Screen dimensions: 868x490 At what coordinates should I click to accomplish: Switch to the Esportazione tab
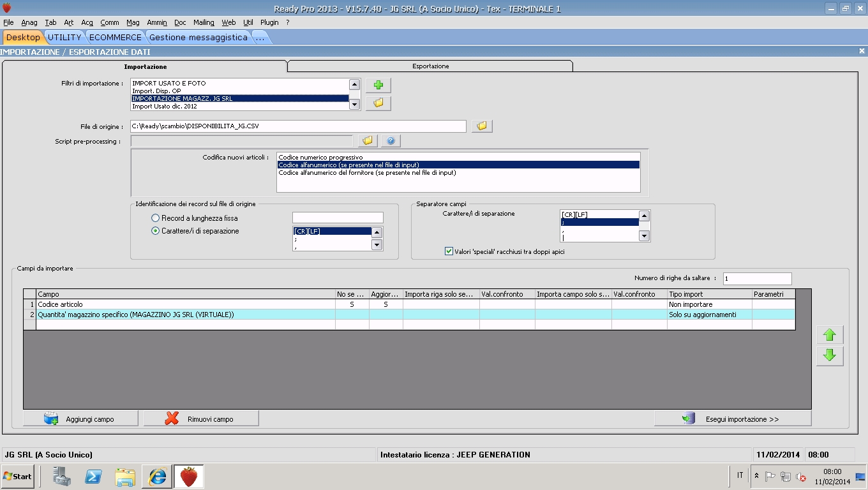coord(430,66)
